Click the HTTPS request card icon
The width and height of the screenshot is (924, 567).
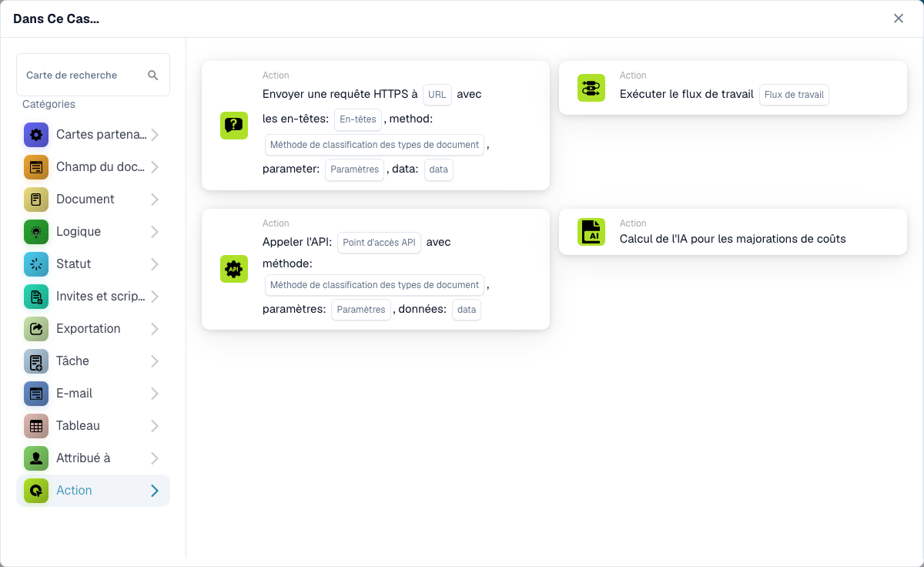234,126
